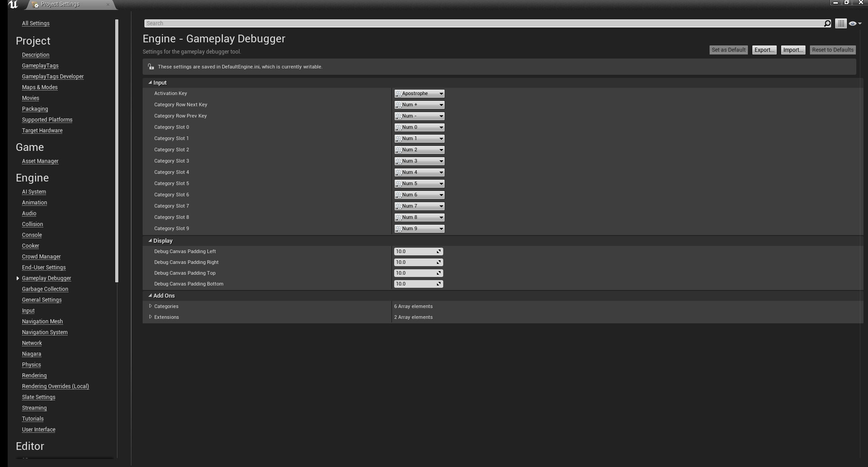
Task: Click the settings Search field
Action: [484, 23]
